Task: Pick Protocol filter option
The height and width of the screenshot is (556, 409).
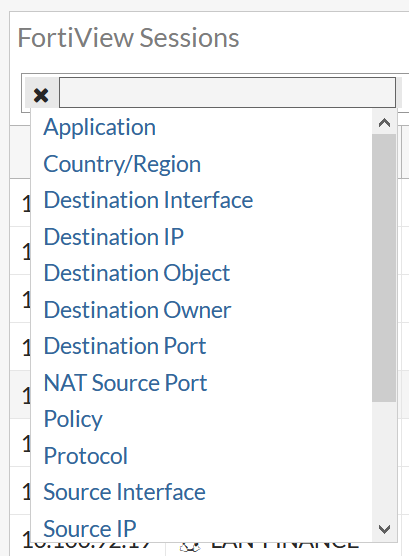Action: [85, 456]
